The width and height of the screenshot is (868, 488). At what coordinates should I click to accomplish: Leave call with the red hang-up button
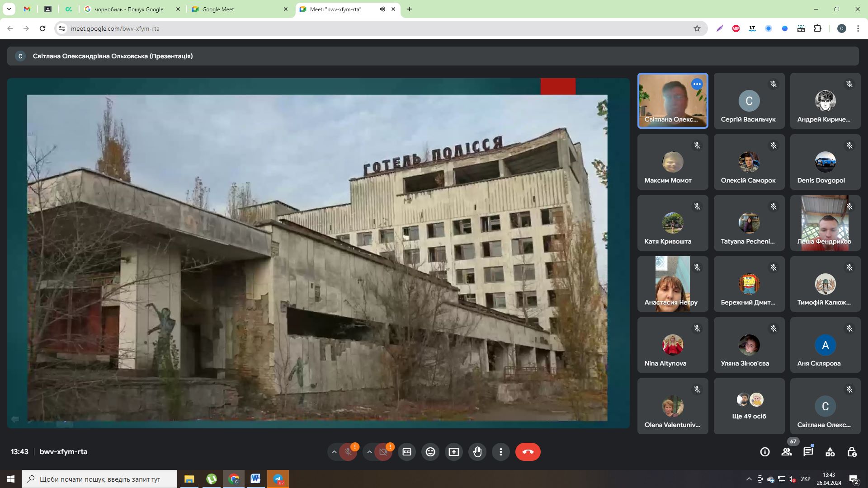pyautogui.click(x=528, y=452)
